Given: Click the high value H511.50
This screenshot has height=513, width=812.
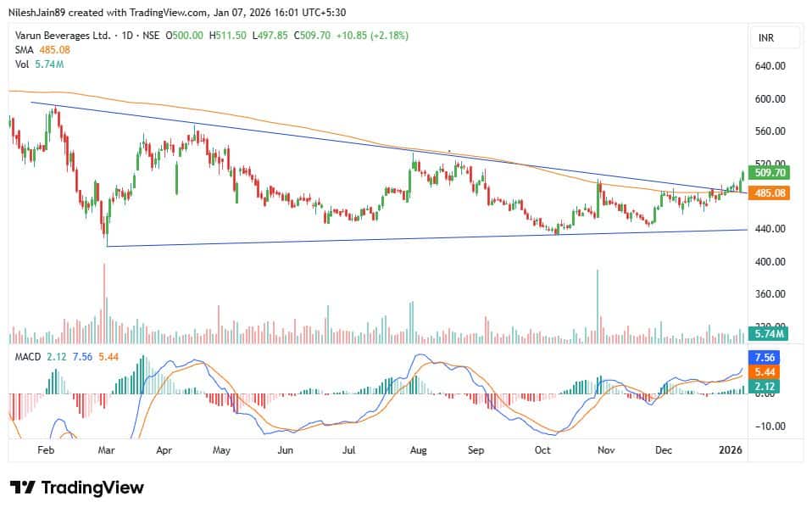Looking at the screenshot, I should pos(227,36).
